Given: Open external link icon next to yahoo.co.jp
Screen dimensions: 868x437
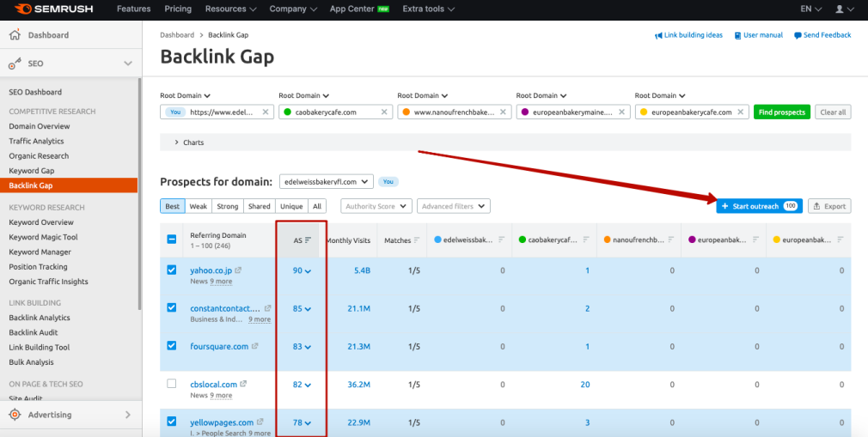Looking at the screenshot, I should click(x=238, y=270).
